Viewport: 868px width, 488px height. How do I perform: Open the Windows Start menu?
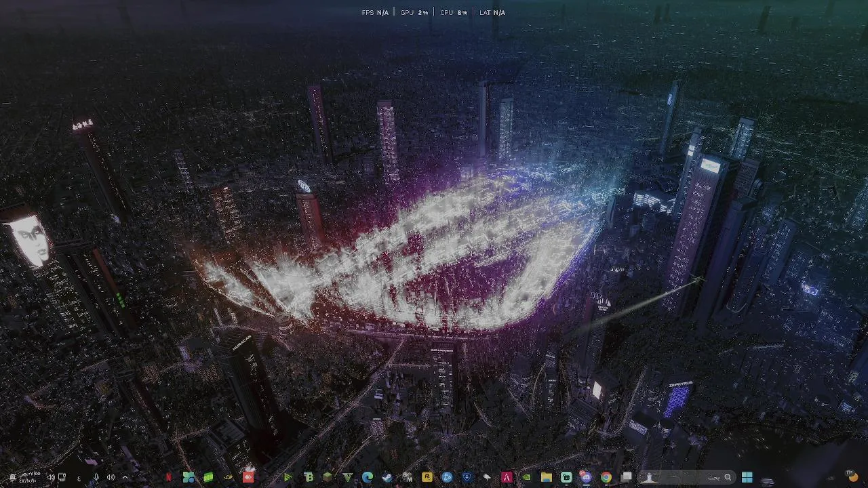pos(747,477)
